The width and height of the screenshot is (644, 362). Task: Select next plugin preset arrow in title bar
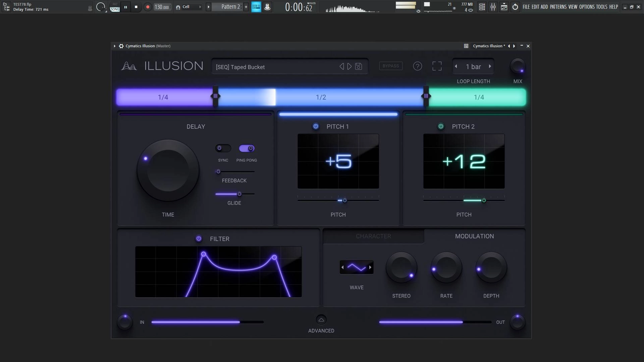coord(514,46)
